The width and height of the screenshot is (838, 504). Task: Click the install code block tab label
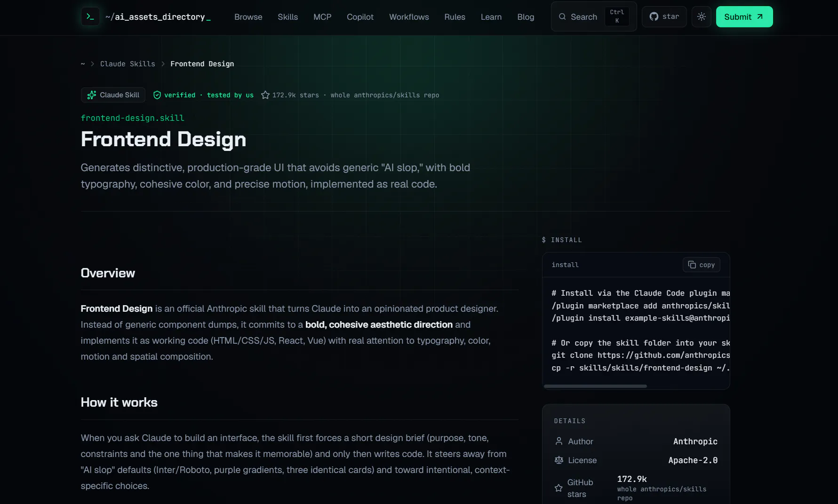565,265
